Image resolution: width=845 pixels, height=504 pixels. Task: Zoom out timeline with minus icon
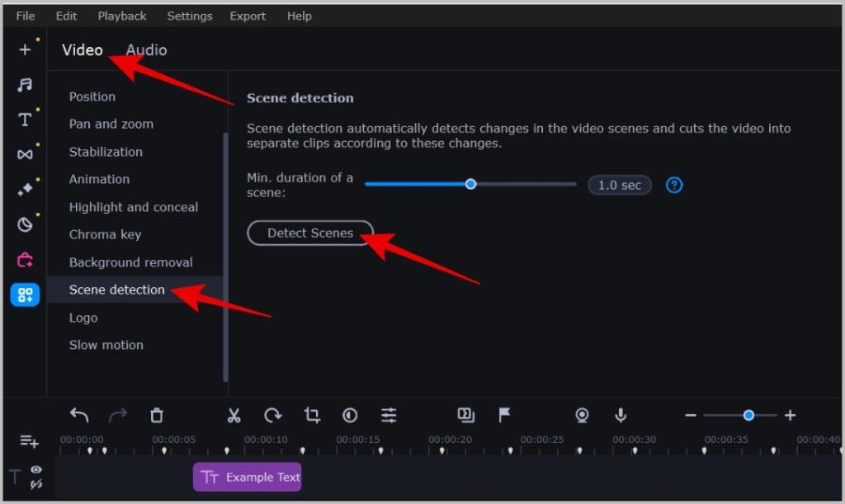[691, 415]
